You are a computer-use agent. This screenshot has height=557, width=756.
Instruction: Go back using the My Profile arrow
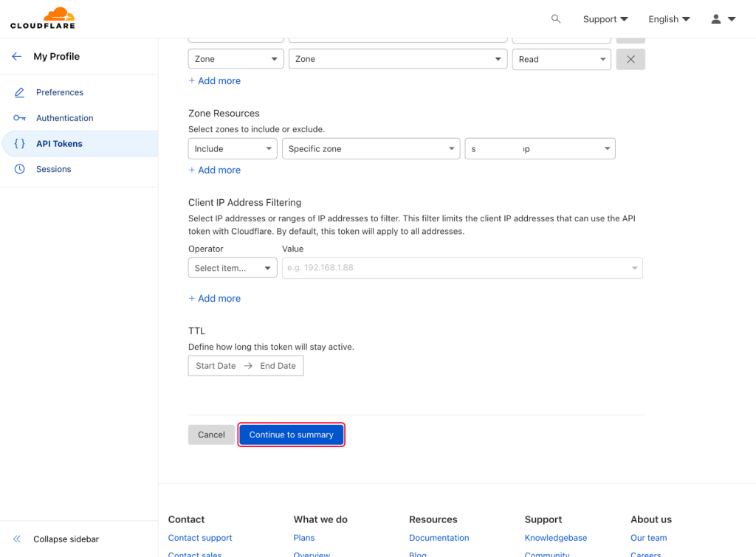click(16, 57)
